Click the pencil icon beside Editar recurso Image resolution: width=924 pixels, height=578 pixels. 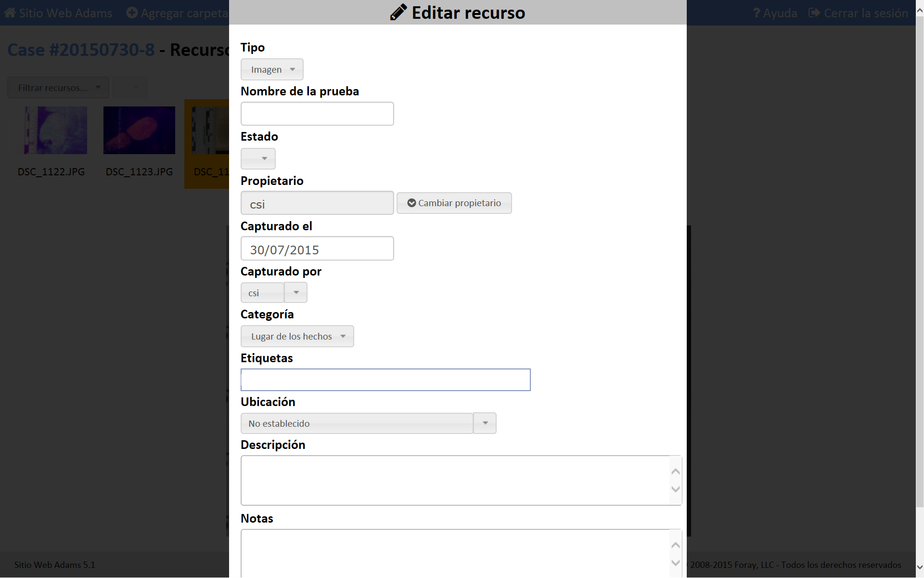[398, 13]
